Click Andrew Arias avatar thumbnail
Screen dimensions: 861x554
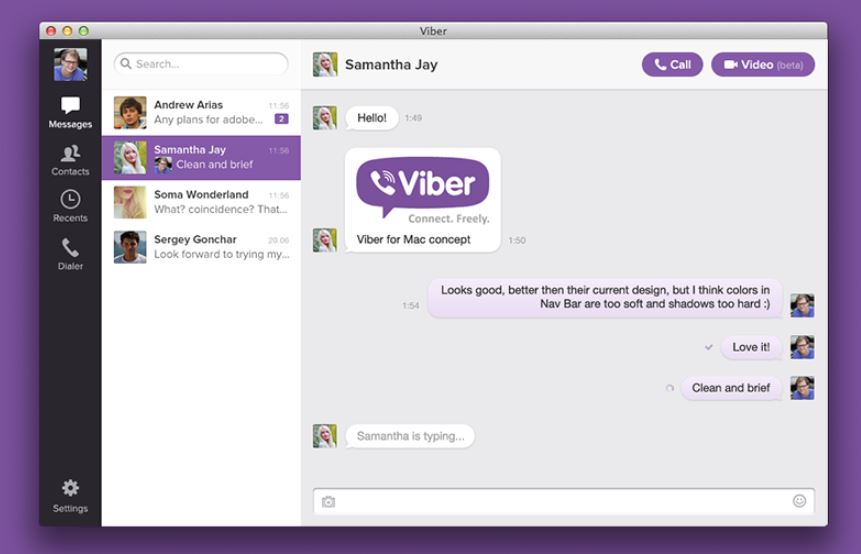(130, 113)
